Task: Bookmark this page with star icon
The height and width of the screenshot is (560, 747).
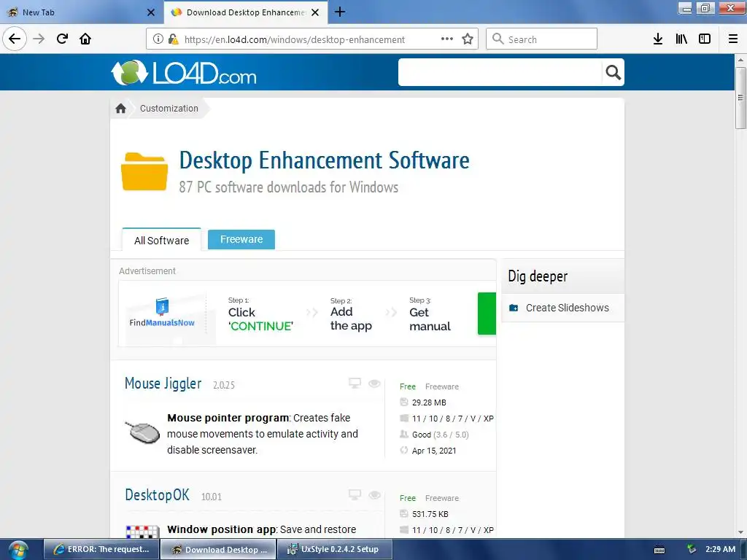Action: pyautogui.click(x=468, y=39)
